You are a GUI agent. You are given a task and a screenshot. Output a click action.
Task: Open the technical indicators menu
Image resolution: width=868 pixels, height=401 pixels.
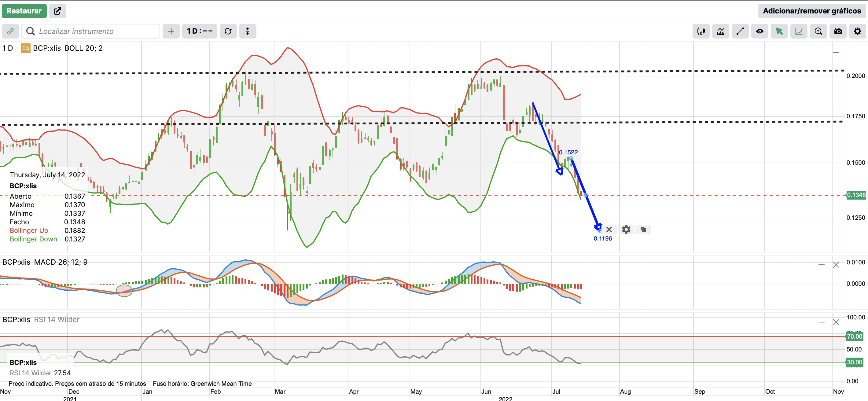720,31
